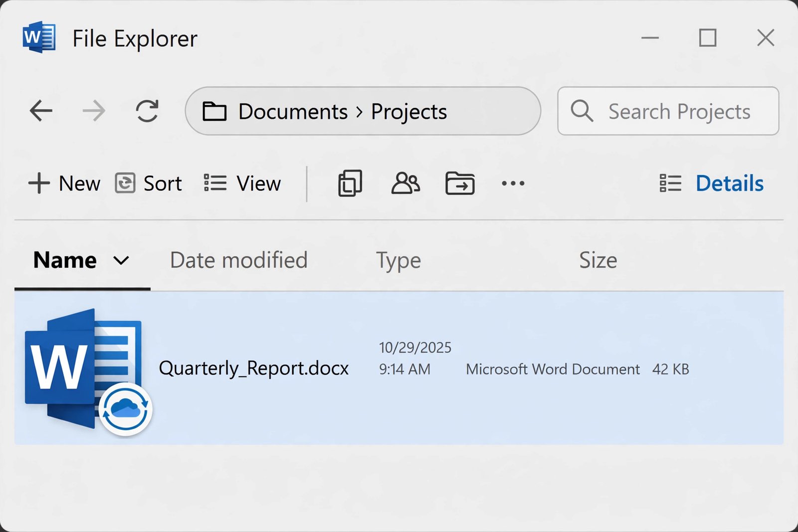The height and width of the screenshot is (532, 798).
Task: Open the three-dots more options menu
Action: 513,183
